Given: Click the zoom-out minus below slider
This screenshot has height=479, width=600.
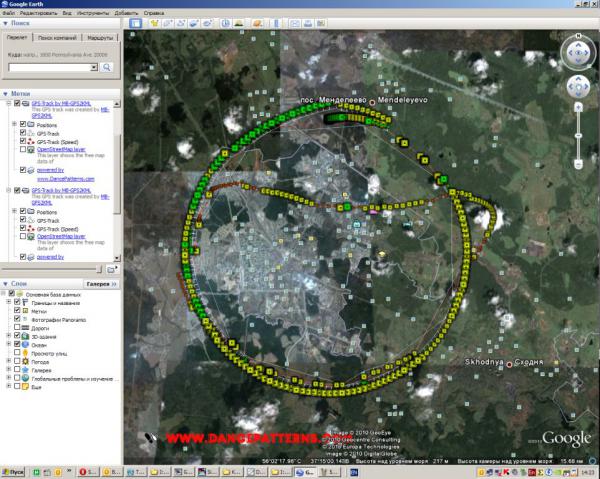Looking at the screenshot, I should [578, 165].
